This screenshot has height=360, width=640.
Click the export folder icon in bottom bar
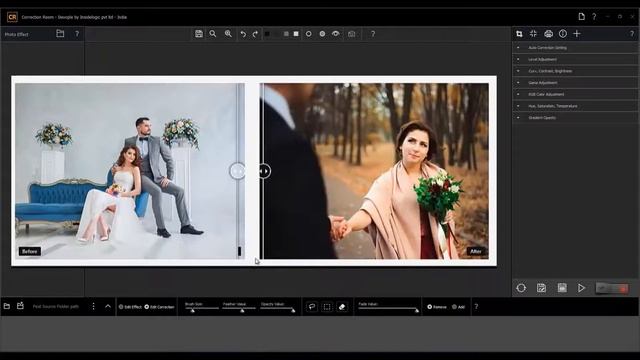[20, 306]
